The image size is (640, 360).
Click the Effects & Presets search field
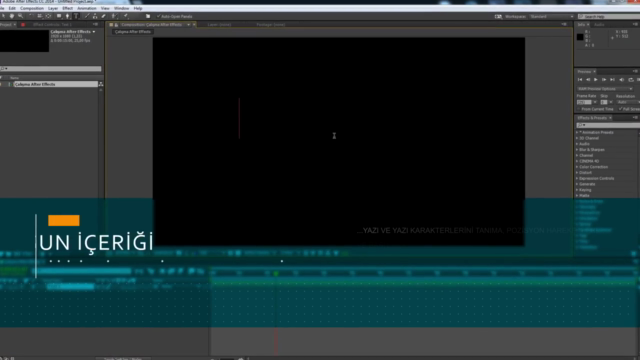pyautogui.click(x=608, y=125)
